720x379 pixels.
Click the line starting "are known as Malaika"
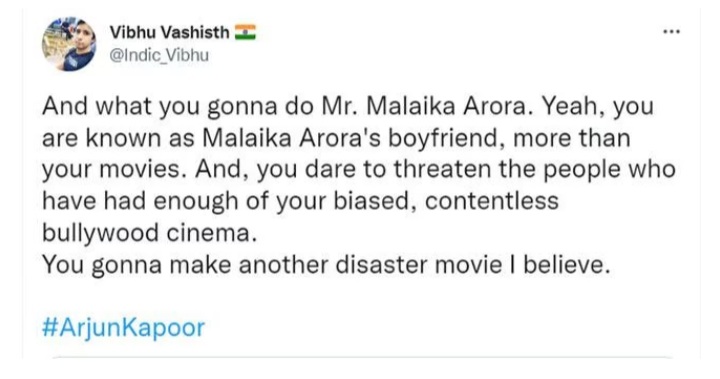(336, 138)
